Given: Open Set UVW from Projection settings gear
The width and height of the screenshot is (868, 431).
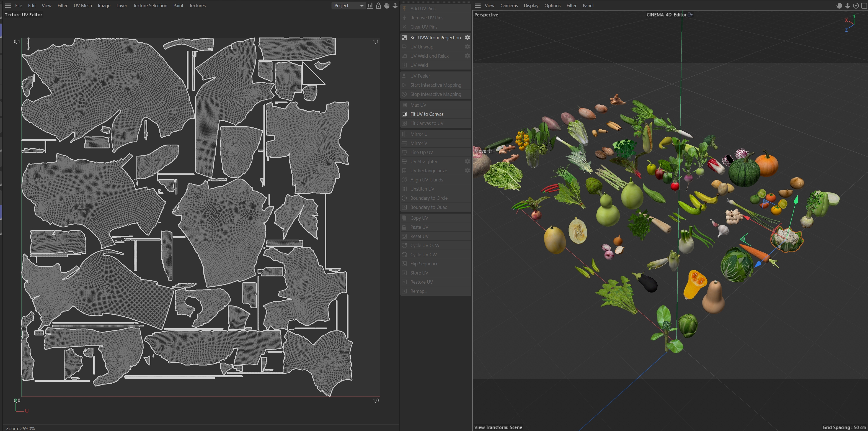Looking at the screenshot, I should coord(467,37).
